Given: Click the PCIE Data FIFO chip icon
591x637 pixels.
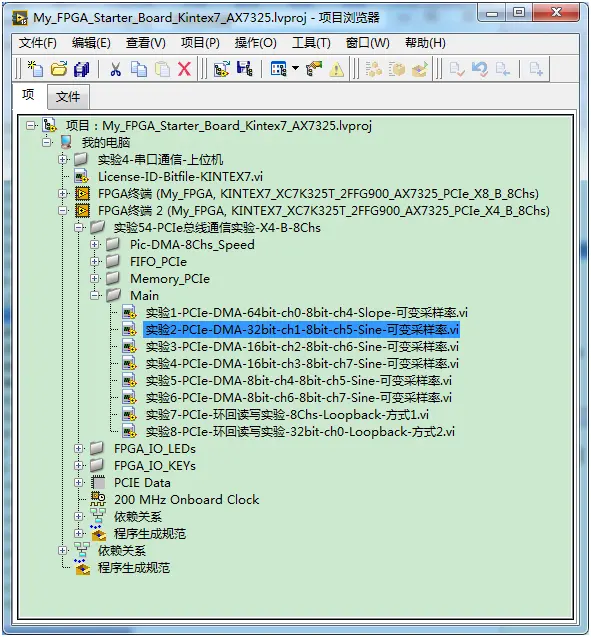Looking at the screenshot, I should point(98,482).
